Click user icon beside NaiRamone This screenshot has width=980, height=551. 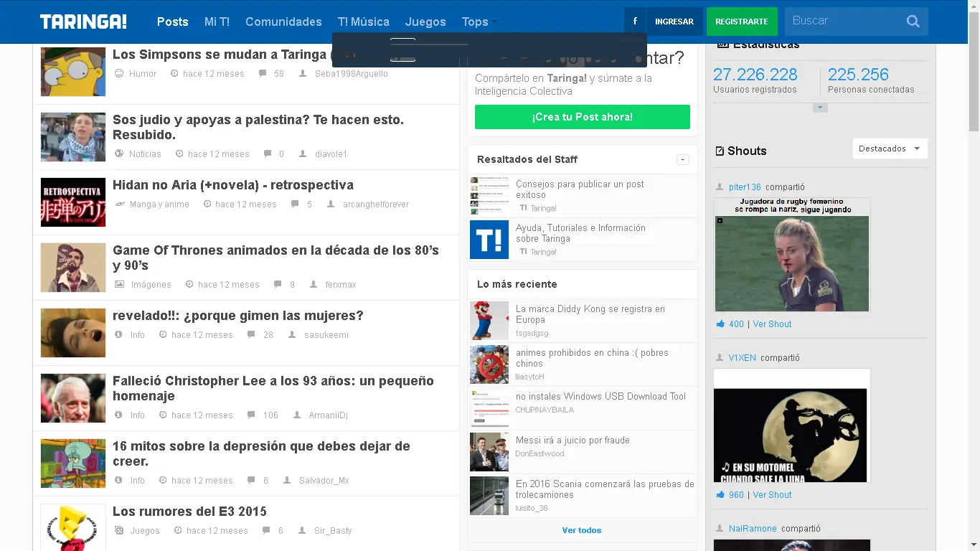coord(720,528)
